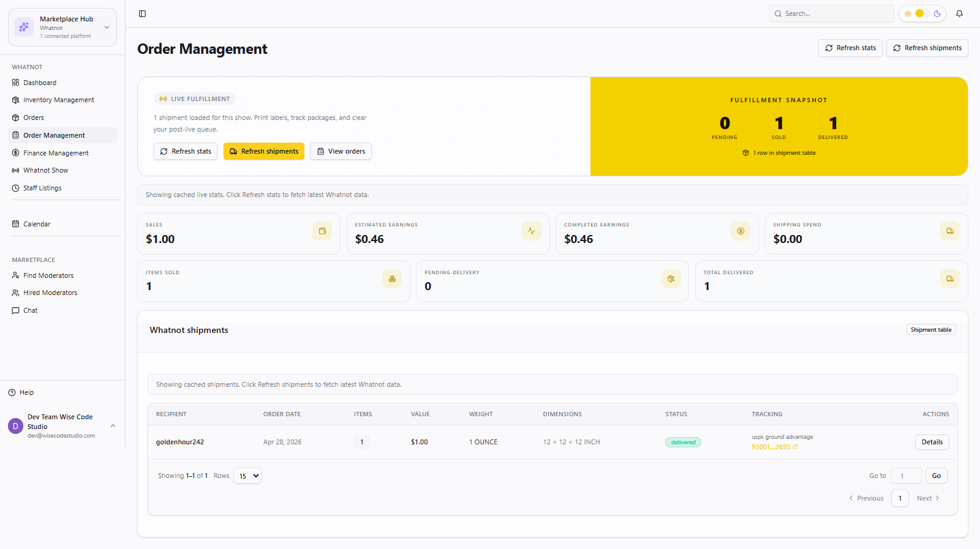Expand the Marketplace Hub platform switcher

[107, 27]
